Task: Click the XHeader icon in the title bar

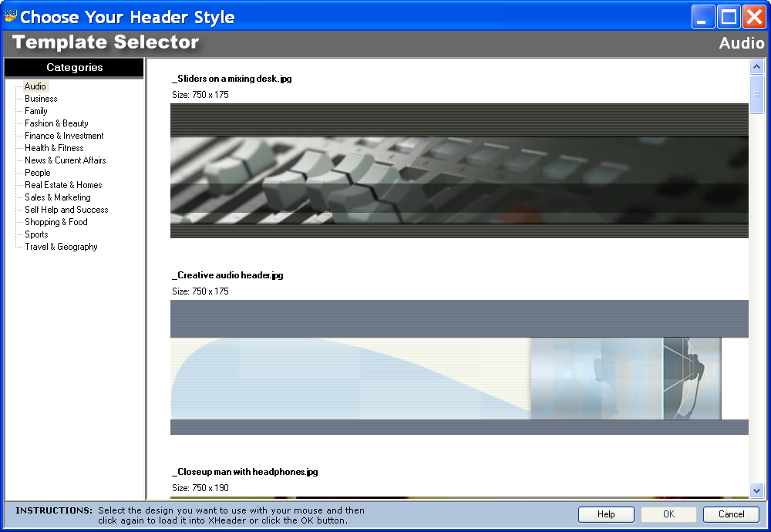Action: pos(11,15)
